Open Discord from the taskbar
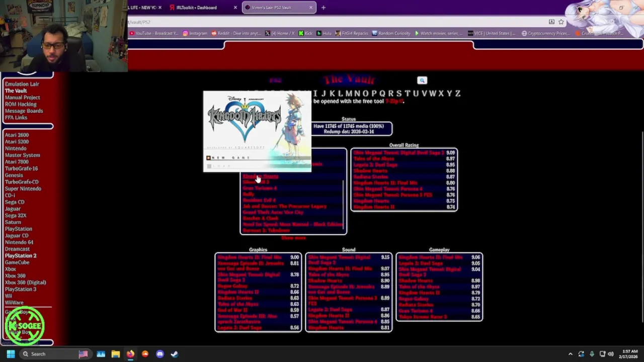This screenshot has height=362, width=644. 160,354
